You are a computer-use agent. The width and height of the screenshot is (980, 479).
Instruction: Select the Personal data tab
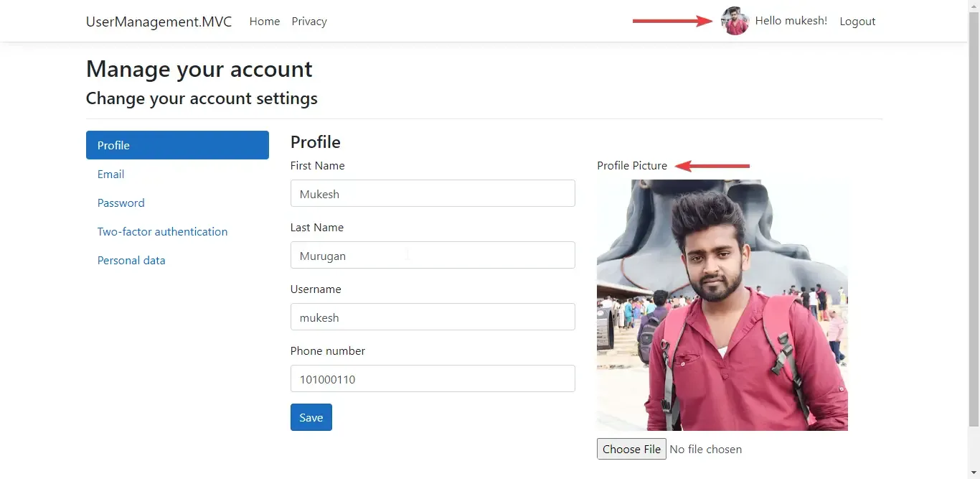coord(131,260)
